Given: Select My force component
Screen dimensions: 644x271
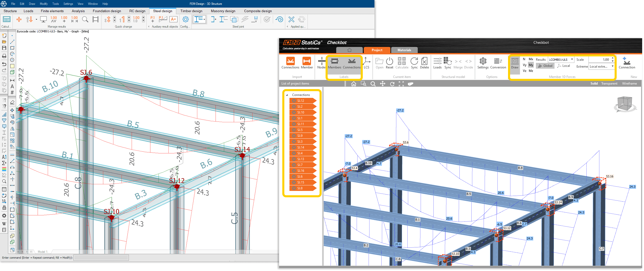Looking at the screenshot, I should click(531, 65).
